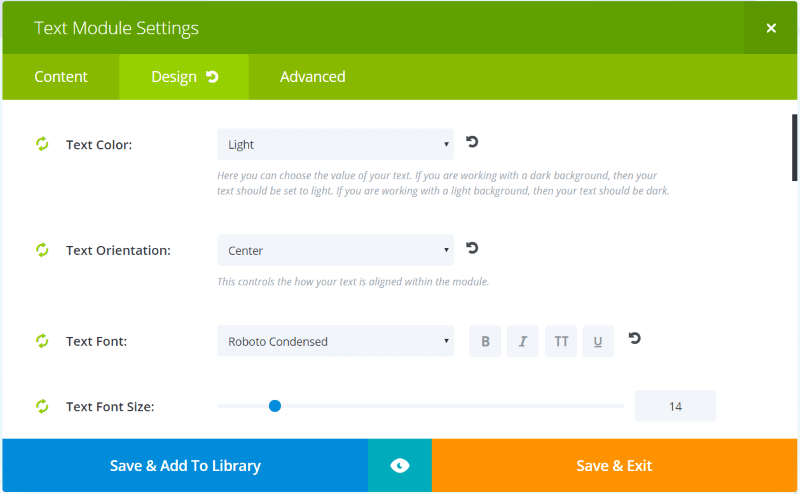800x494 pixels.
Task: Click Save & Add To Library
Action: click(x=185, y=465)
